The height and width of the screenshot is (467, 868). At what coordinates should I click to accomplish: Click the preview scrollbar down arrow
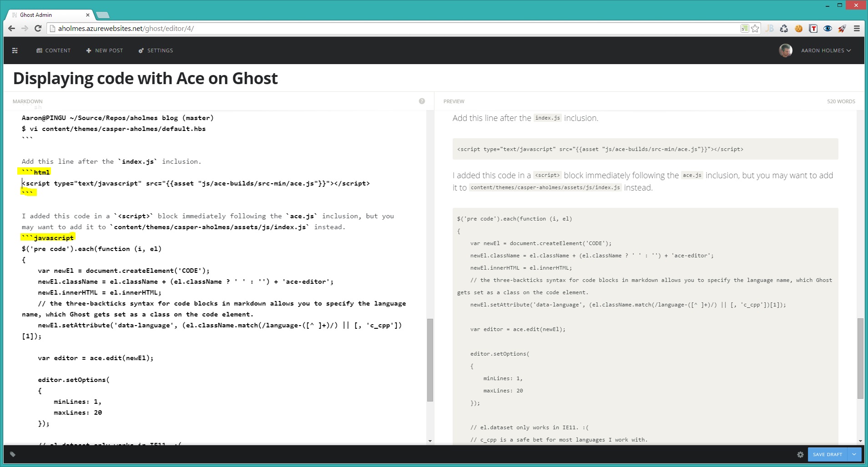coord(860,441)
